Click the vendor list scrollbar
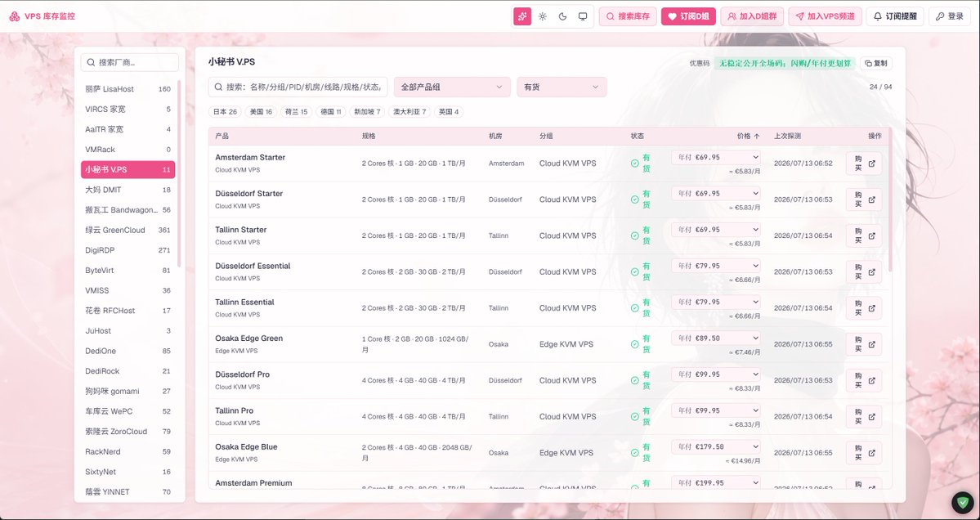This screenshot has width=980, height=520. click(x=179, y=174)
